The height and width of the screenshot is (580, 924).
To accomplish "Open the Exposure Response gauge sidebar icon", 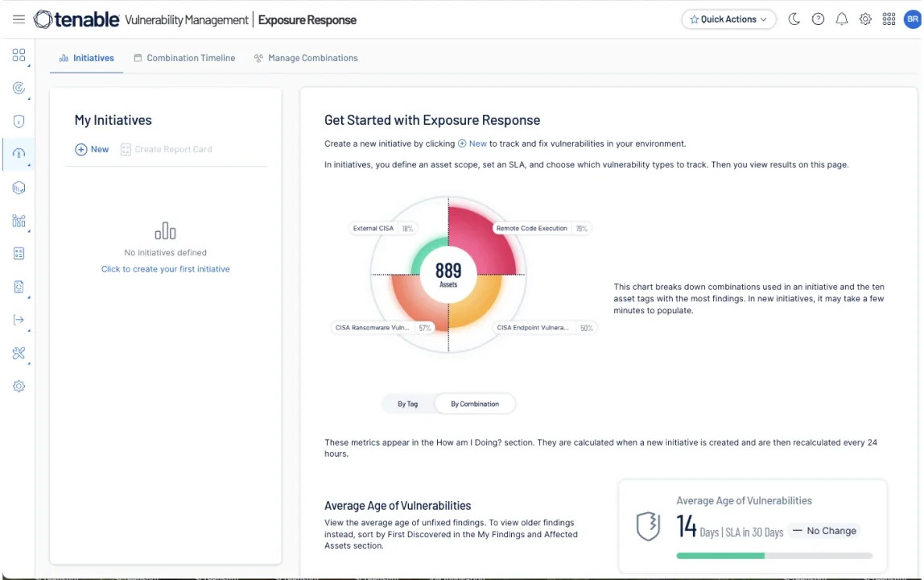I will (19, 154).
